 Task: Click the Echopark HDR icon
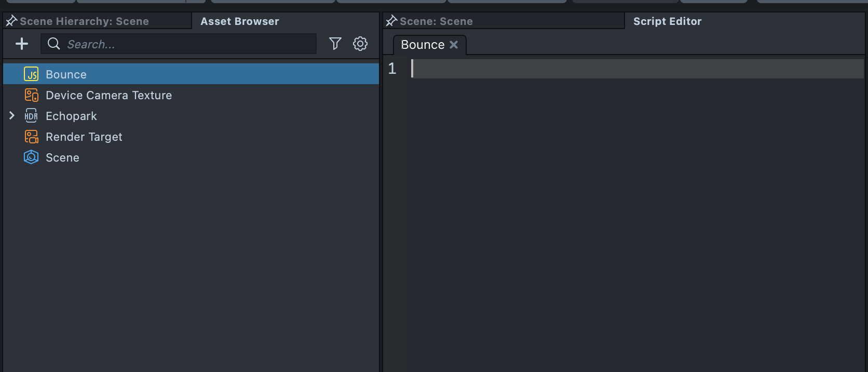pos(31,116)
